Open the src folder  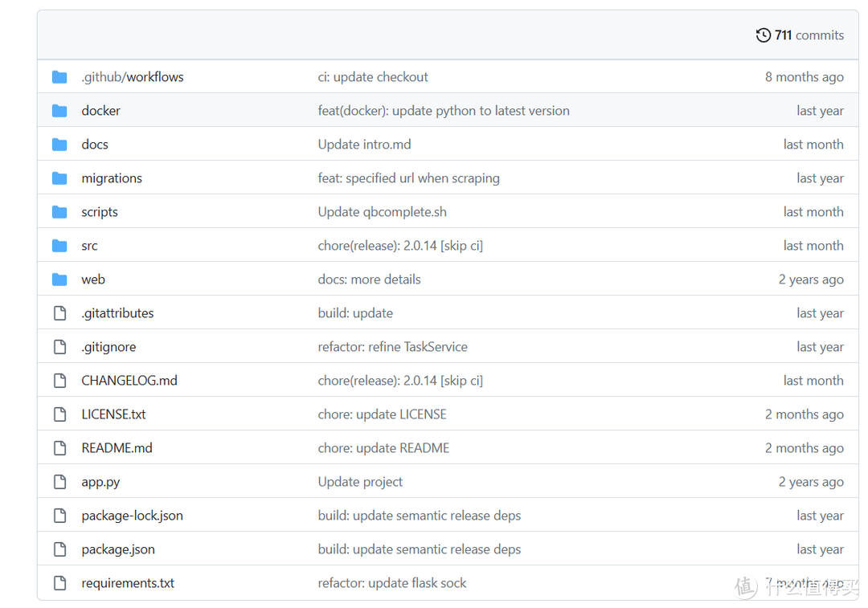tap(89, 246)
